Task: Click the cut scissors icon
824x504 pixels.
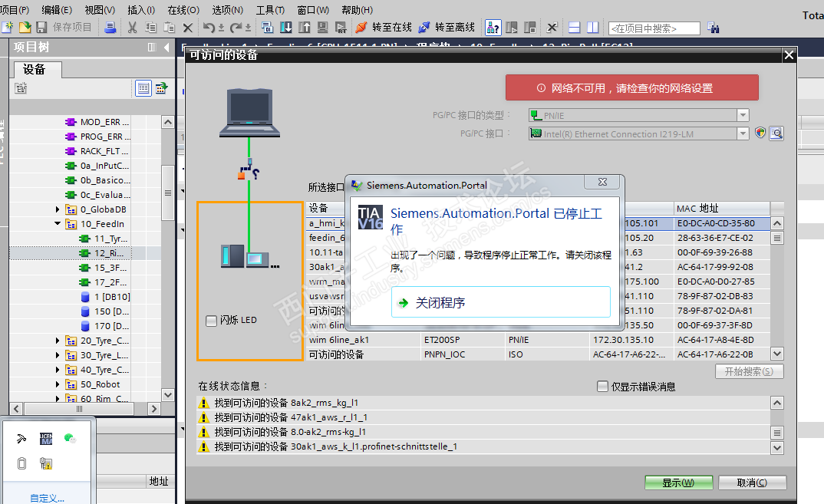Action: point(133,28)
